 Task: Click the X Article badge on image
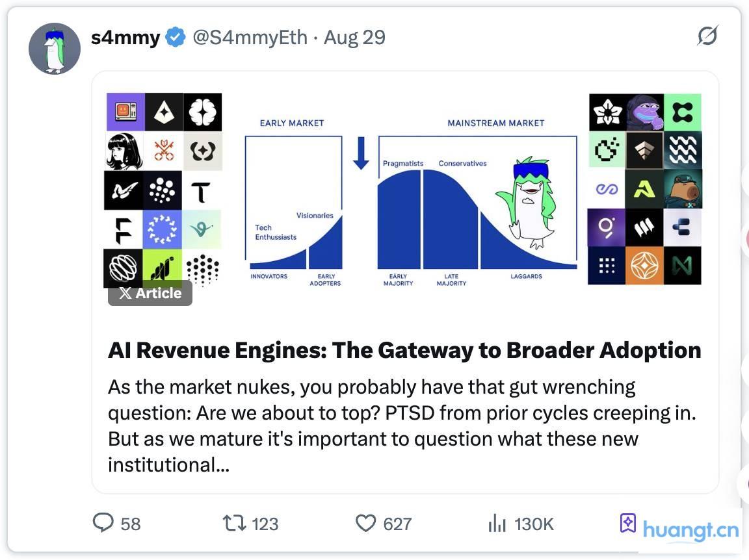[x=150, y=294]
